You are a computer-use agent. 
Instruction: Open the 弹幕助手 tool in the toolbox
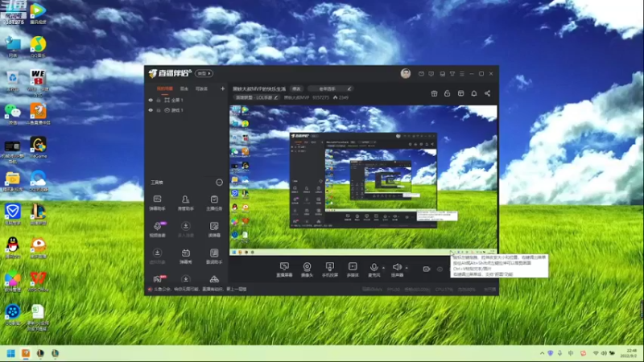(157, 203)
